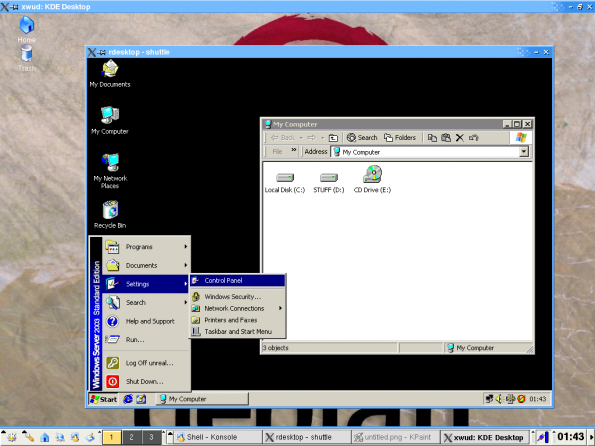Click the Windows Start button

[x=104, y=399]
